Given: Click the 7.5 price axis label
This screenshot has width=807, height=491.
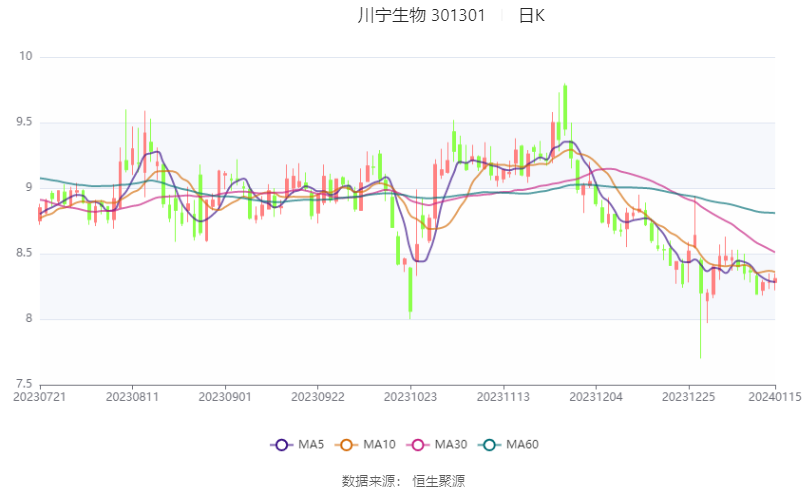Looking at the screenshot, I should pos(24,383).
